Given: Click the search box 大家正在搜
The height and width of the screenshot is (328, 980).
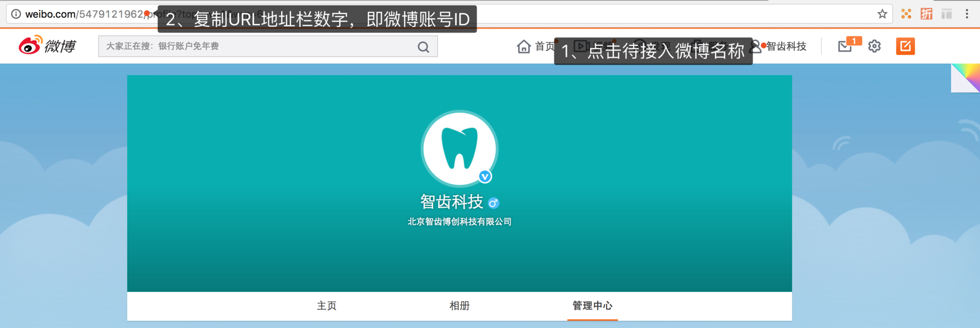Looking at the screenshot, I should pyautogui.click(x=268, y=46).
